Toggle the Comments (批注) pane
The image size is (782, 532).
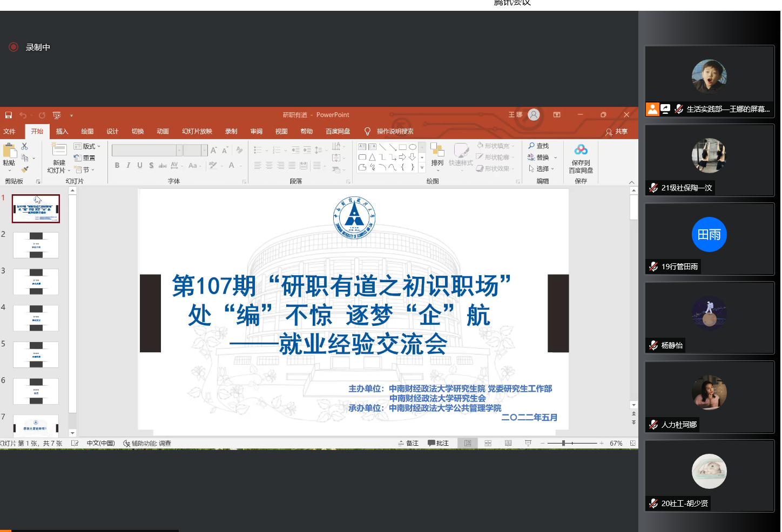pos(438,443)
